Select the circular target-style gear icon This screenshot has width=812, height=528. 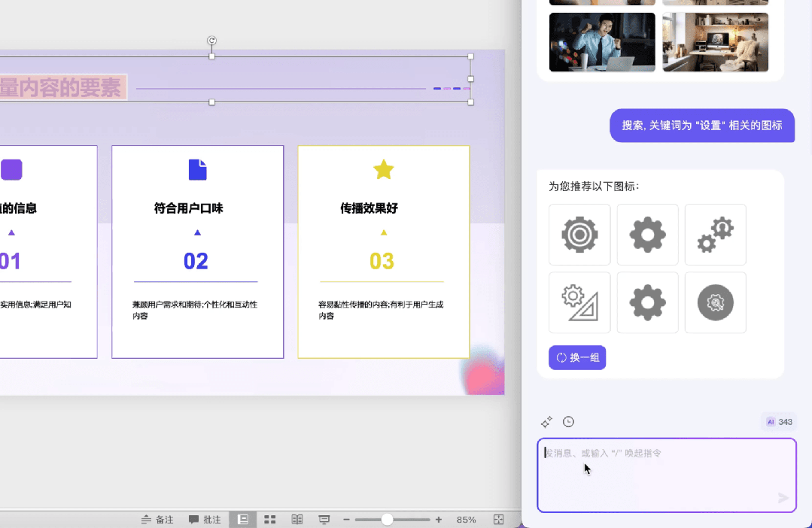pyautogui.click(x=579, y=235)
